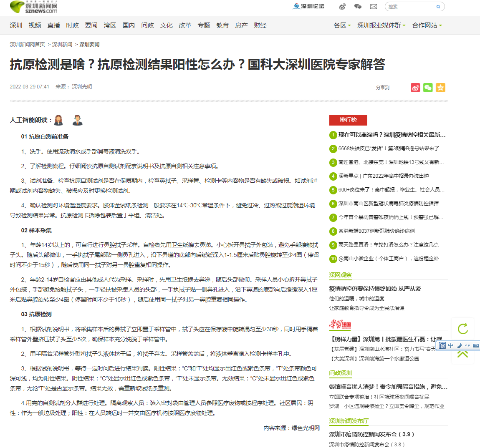Open the WeChat icon in the header
The image size is (480, 448).
pyautogui.click(x=358, y=6)
